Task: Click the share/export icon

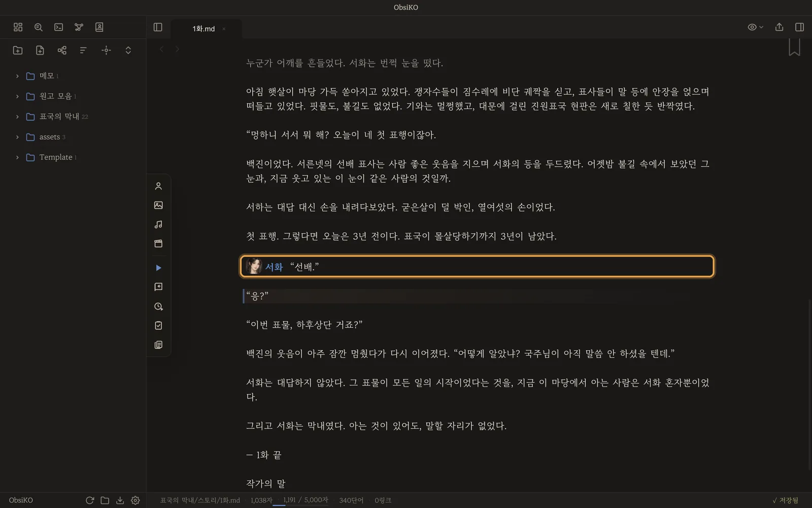Action: point(779,27)
